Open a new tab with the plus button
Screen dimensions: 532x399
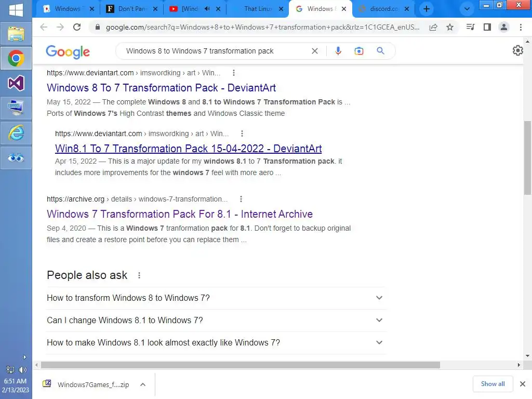click(427, 9)
